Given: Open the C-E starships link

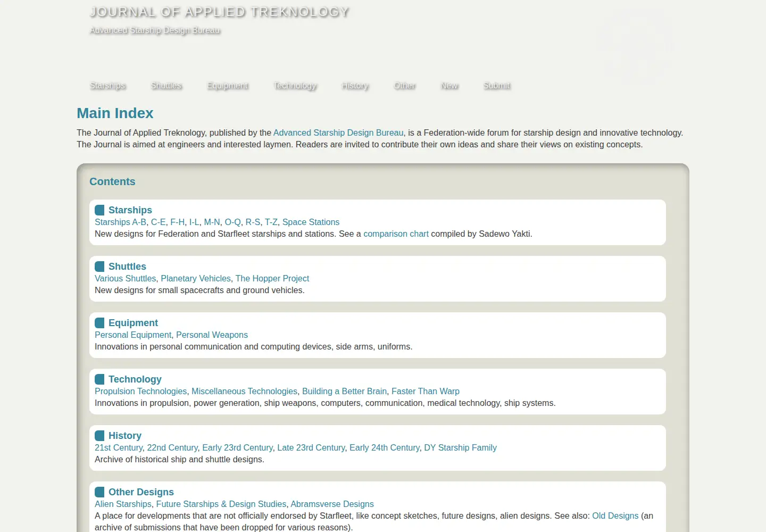Looking at the screenshot, I should (158, 222).
